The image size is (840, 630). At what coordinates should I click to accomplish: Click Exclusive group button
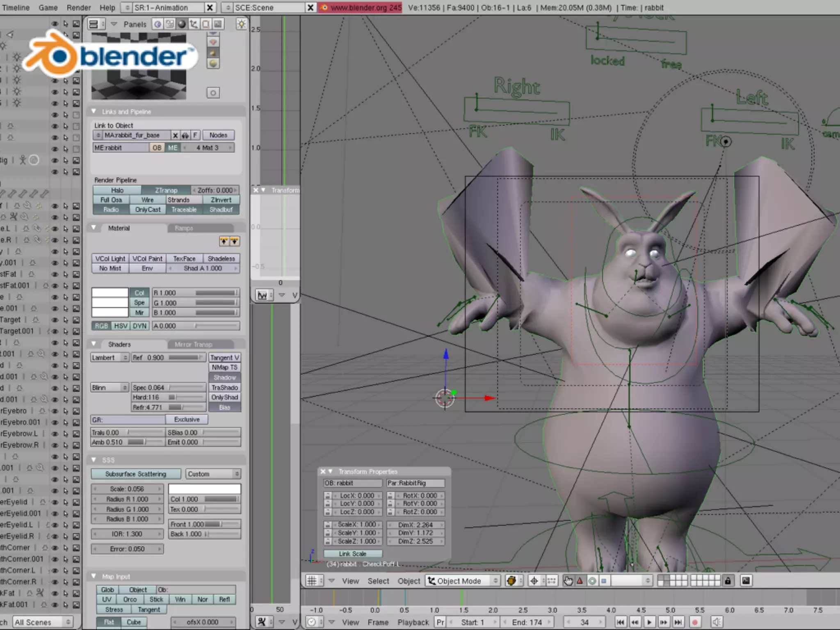187,420
